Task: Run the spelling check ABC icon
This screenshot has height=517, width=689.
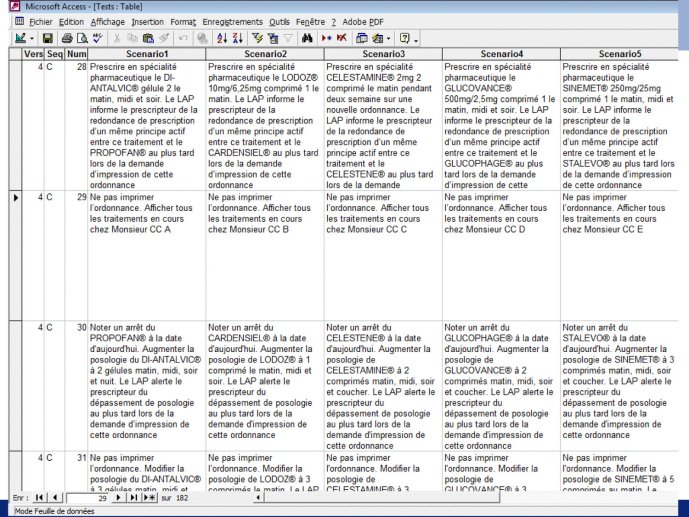Action: [x=98, y=39]
